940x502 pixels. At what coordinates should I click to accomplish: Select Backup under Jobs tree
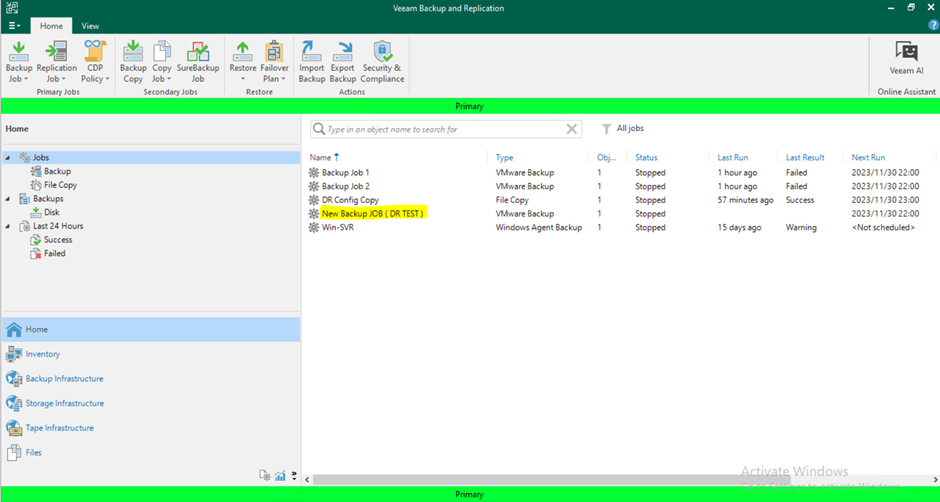57,172
